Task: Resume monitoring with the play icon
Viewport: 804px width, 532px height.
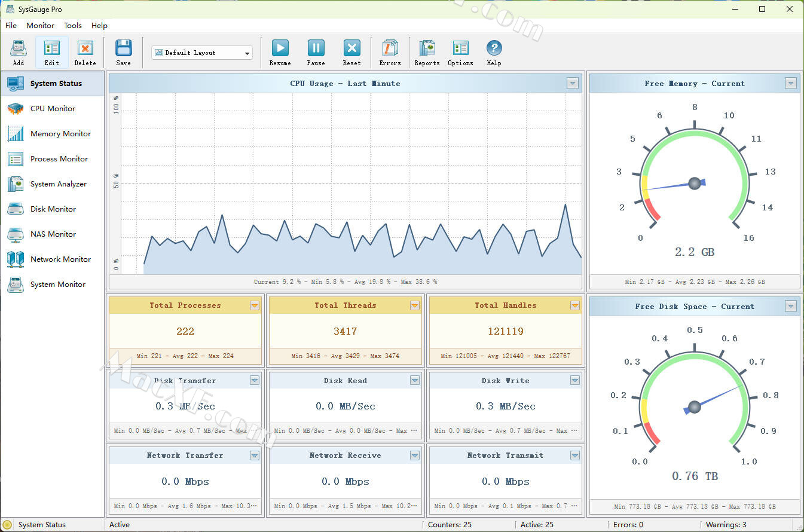Action: (x=280, y=53)
